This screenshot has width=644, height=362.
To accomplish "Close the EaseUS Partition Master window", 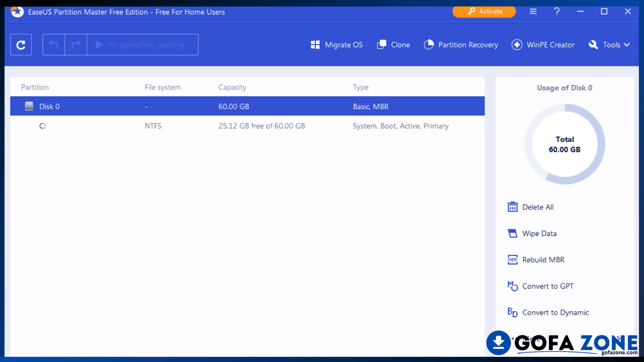I will [628, 11].
